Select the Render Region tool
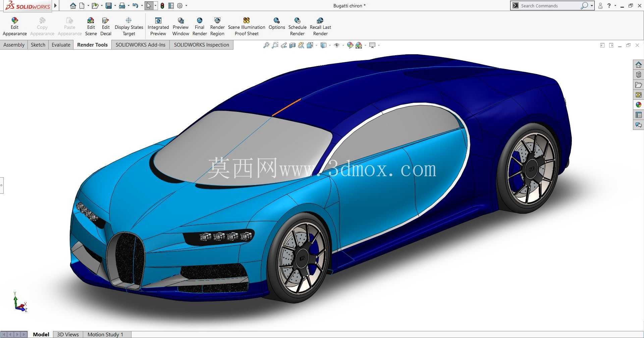 (x=217, y=26)
